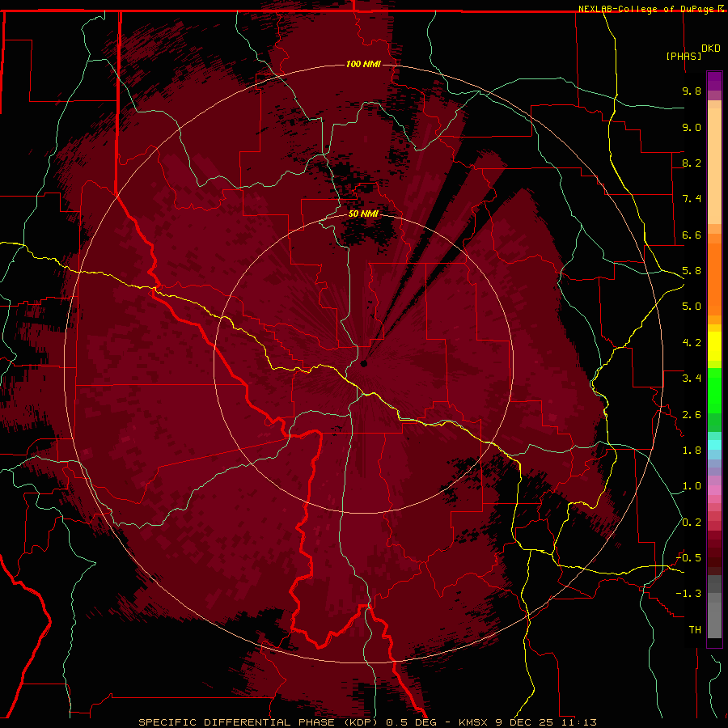Click the purple top segment of the color bar

(714, 81)
